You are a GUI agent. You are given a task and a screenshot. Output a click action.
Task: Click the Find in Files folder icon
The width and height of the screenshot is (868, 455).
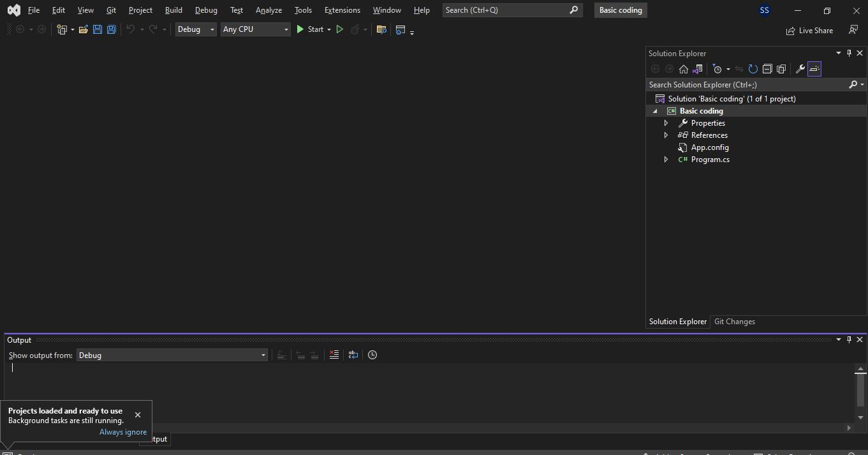[x=381, y=29]
